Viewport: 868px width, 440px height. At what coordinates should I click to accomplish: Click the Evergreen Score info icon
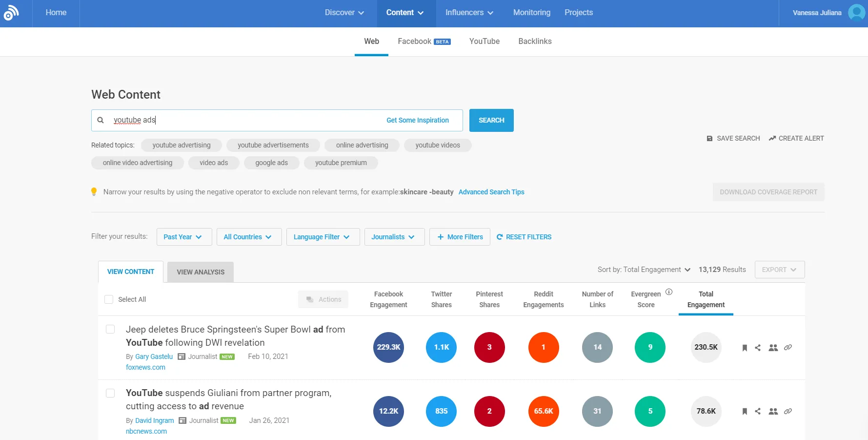pyautogui.click(x=669, y=292)
